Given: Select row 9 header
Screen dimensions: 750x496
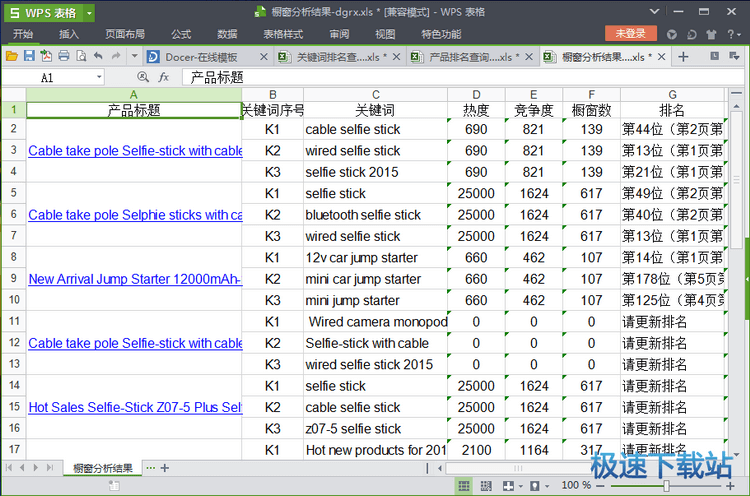Looking at the screenshot, I should 13,278.
